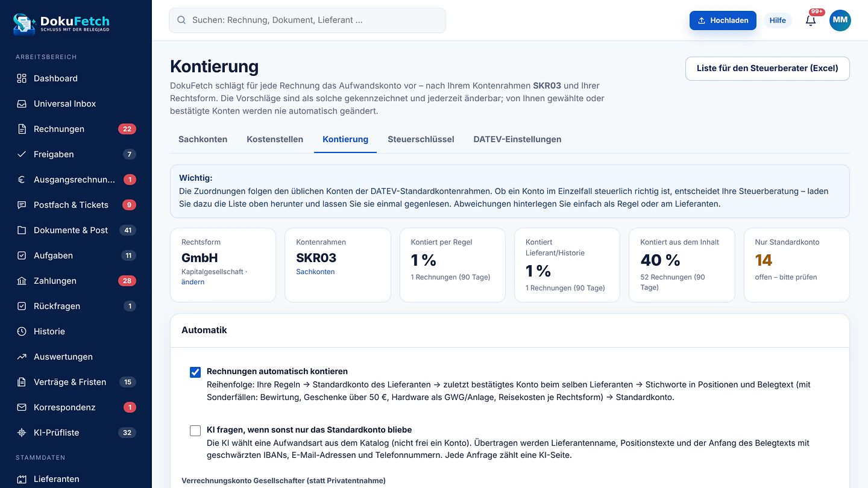Select the Kontierung tab

(x=345, y=139)
